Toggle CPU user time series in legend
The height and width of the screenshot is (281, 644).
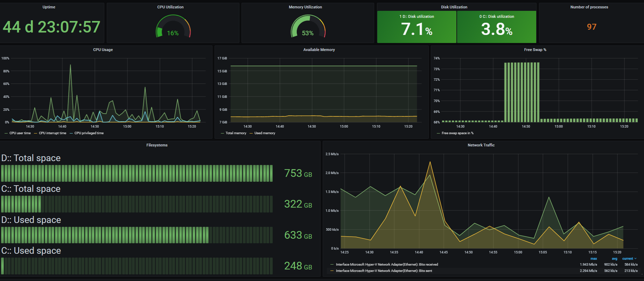[20, 133]
